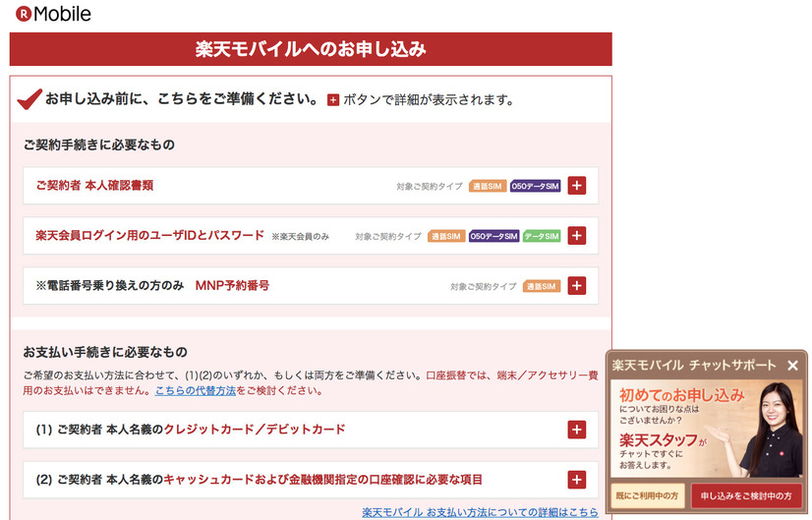
Task: Click small plus icon before ボタンで詳細が表示されます
Action: pyautogui.click(x=333, y=100)
